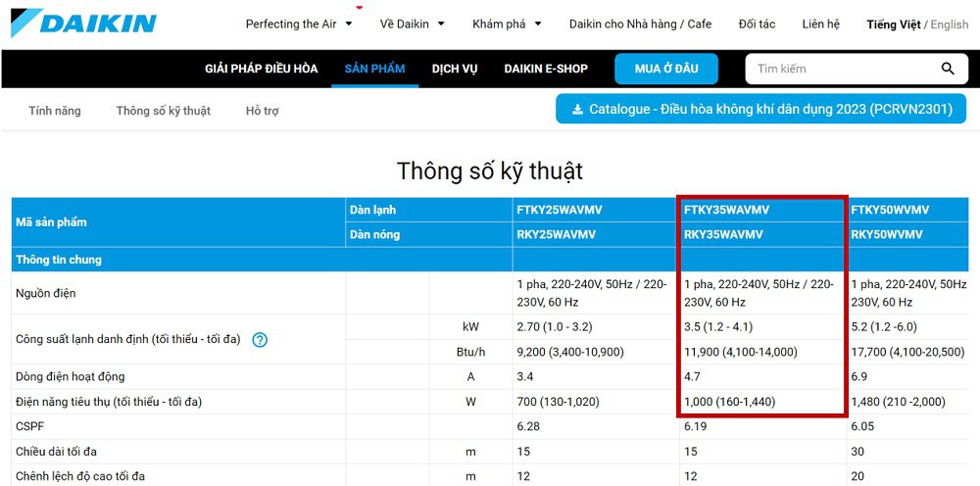
Task: Go to Daikin E-Shop
Action: pos(546,69)
